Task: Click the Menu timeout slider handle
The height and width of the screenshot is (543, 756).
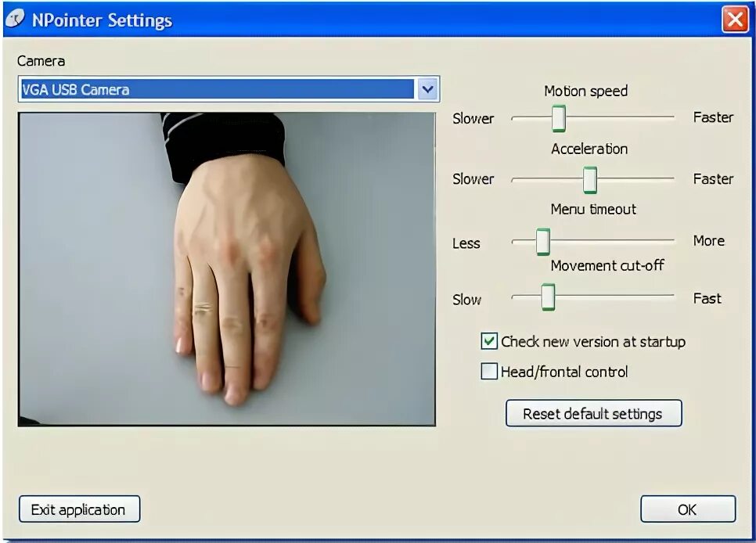Action: click(543, 241)
